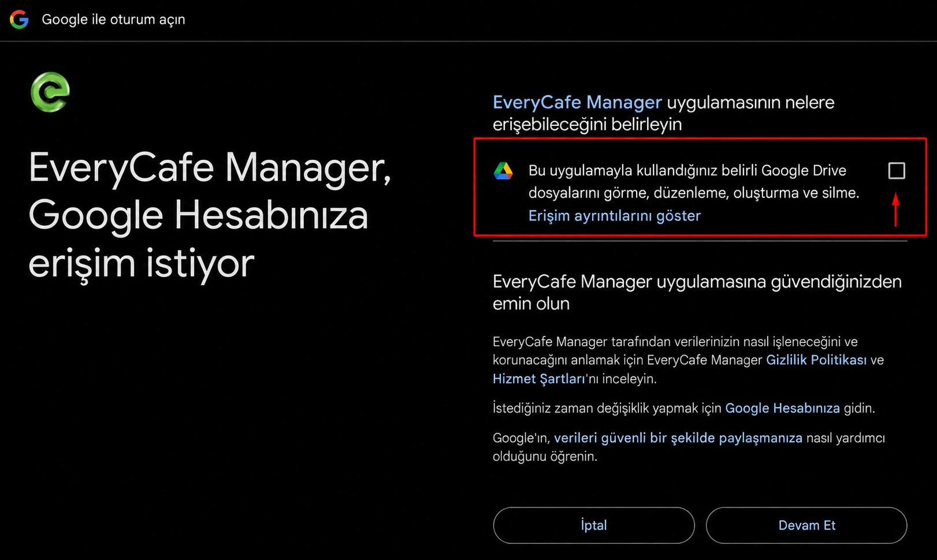Viewport: 937px width, 560px height.
Task: Open the EveryCafe Manager app name link
Action: 577,103
